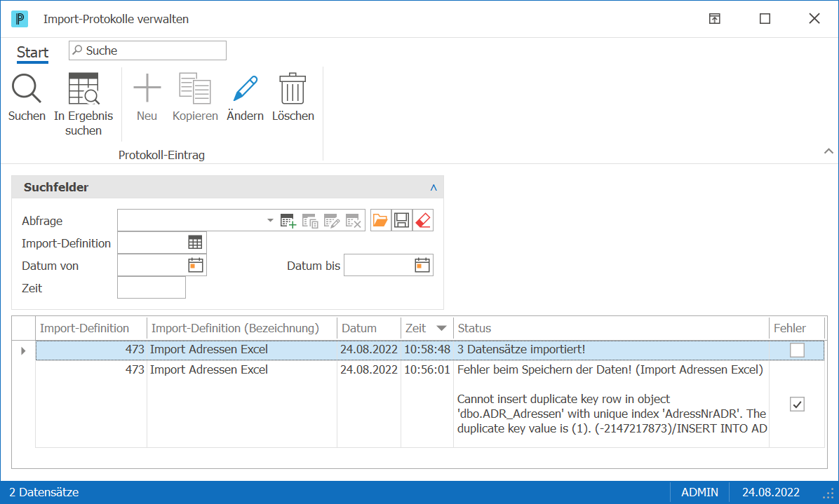
Task: Collapse the Suchfelder panel
Action: click(434, 188)
